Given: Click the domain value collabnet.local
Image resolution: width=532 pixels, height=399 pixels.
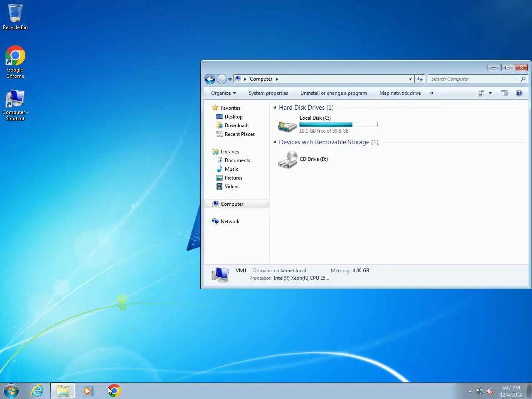Looking at the screenshot, I should click(290, 271).
